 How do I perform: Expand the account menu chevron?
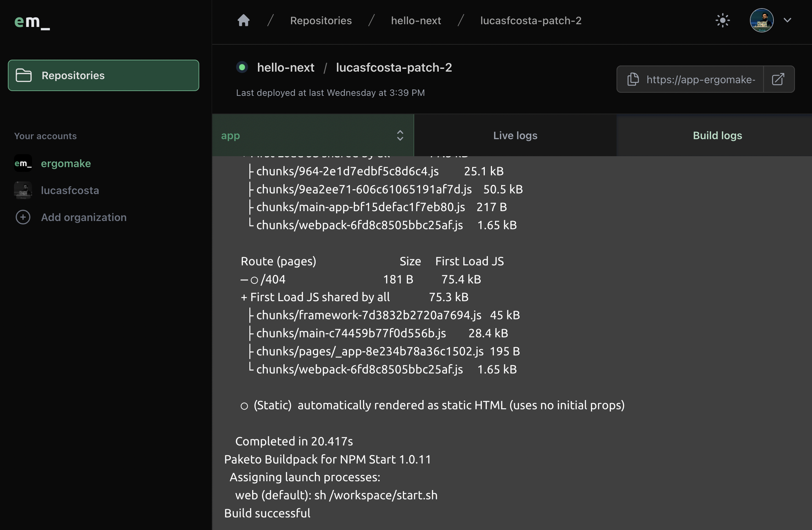click(x=788, y=20)
